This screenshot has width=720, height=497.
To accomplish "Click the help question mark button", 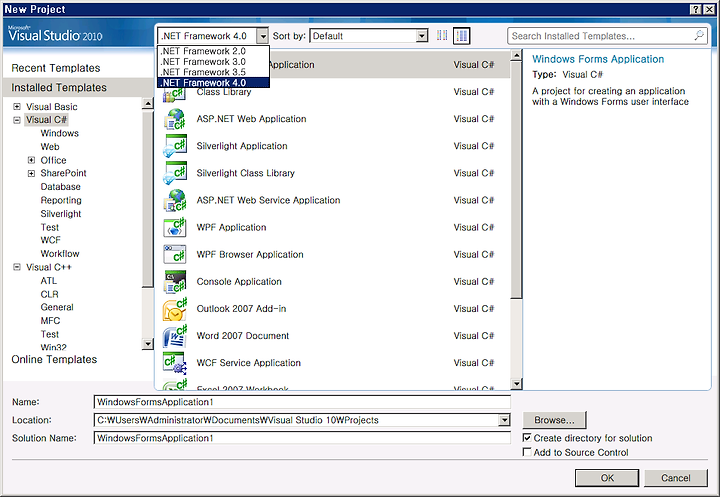I will [696, 9].
